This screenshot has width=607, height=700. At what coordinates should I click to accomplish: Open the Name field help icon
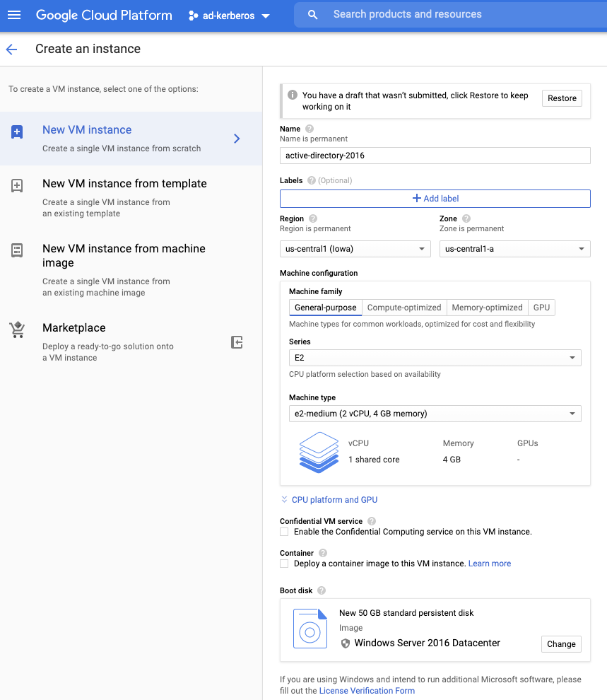(x=310, y=129)
